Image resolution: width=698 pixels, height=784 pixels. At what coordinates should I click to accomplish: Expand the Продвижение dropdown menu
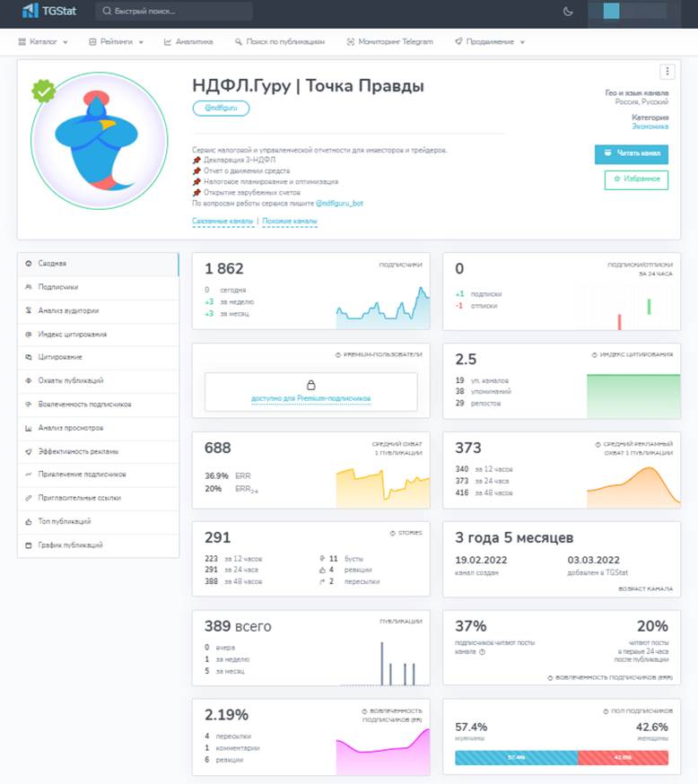[x=490, y=42]
